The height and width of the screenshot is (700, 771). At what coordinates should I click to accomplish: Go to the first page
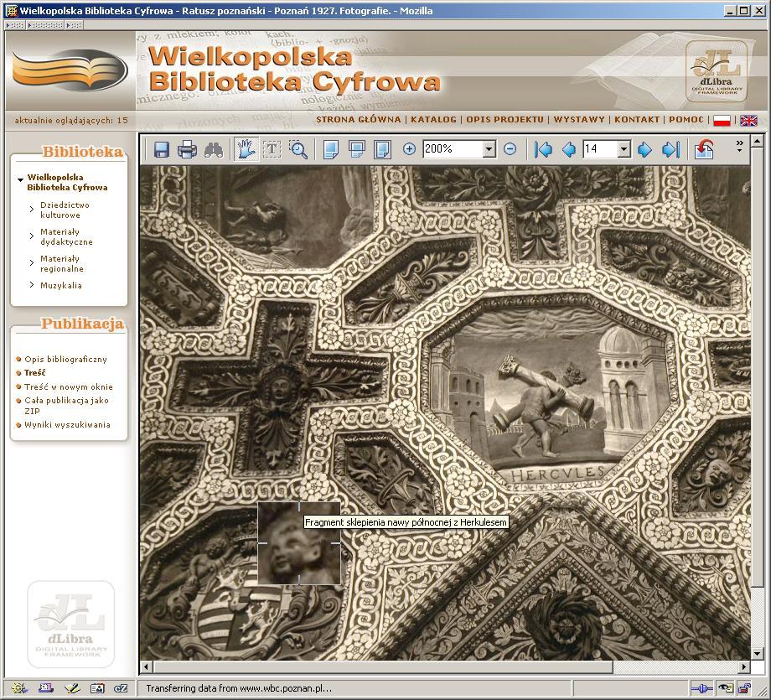click(543, 149)
